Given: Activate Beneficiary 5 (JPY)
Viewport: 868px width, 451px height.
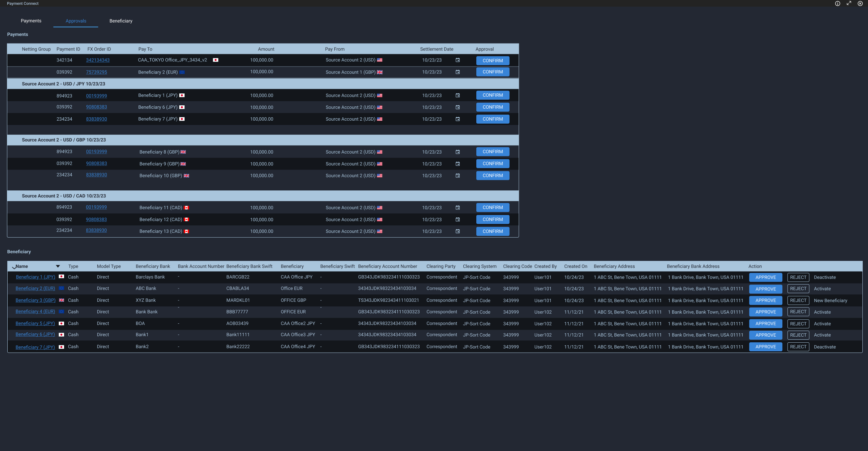Looking at the screenshot, I should pyautogui.click(x=823, y=323).
